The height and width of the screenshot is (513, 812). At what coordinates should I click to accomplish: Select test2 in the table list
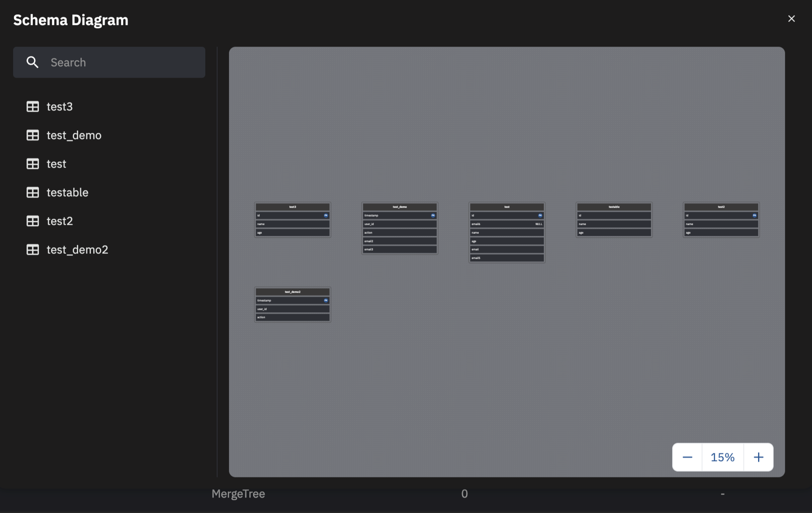[60, 221]
